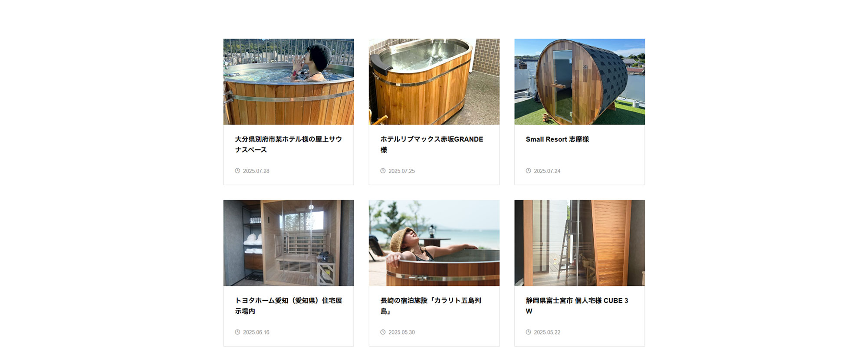Click clock icon beside date 2025.06.16
Screen dimensions: 868x355
click(237, 332)
